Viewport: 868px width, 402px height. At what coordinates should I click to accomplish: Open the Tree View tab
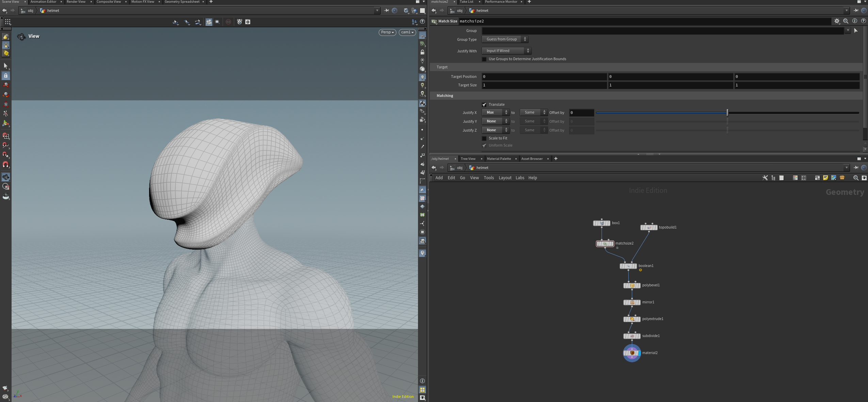[x=468, y=159]
